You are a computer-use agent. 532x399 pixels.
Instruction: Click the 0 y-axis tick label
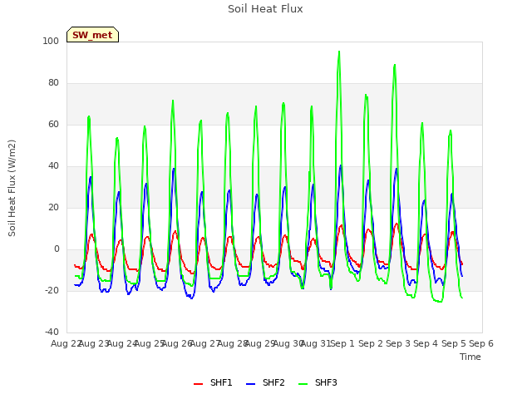click(x=57, y=249)
